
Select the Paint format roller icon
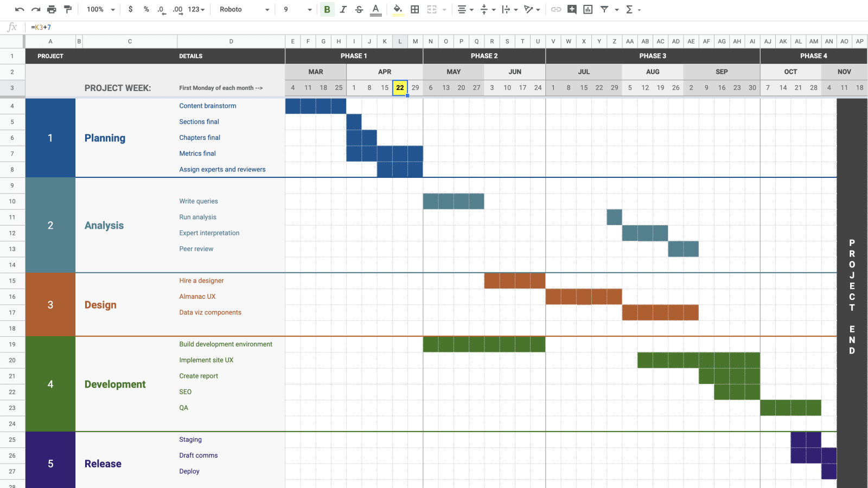click(x=68, y=9)
